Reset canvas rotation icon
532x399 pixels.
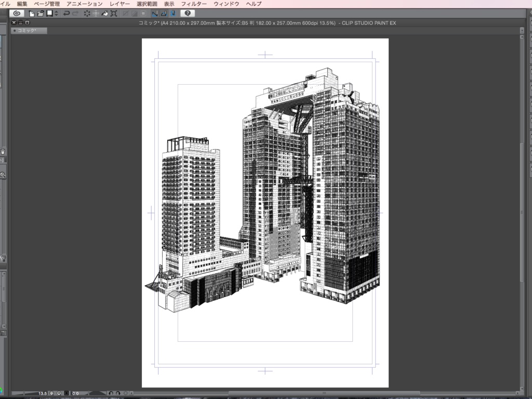[x=126, y=393]
